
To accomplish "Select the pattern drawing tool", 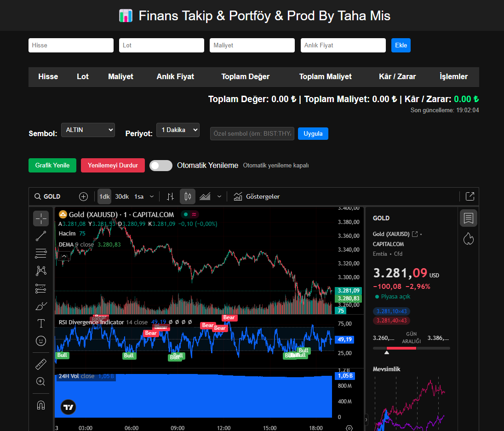I will coord(41,271).
